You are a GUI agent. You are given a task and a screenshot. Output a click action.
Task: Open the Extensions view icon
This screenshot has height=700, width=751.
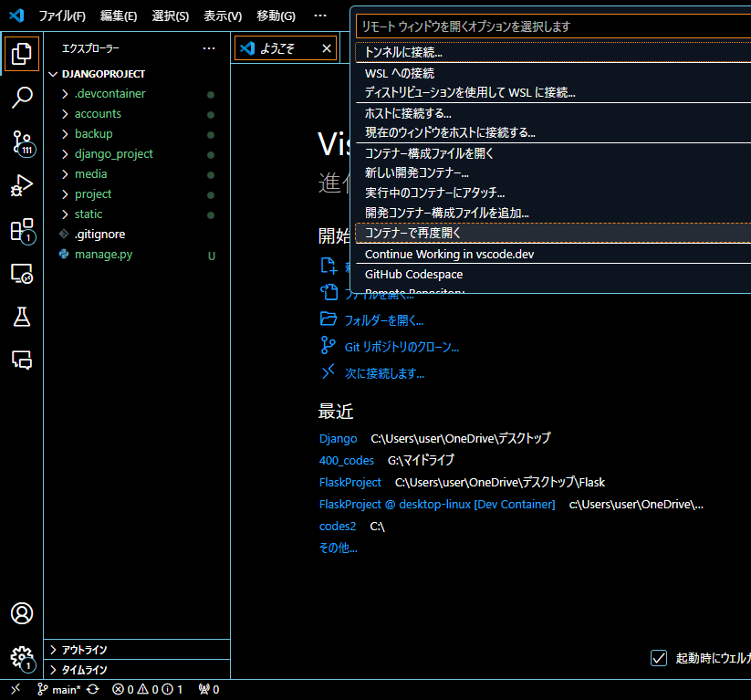tap(22, 231)
